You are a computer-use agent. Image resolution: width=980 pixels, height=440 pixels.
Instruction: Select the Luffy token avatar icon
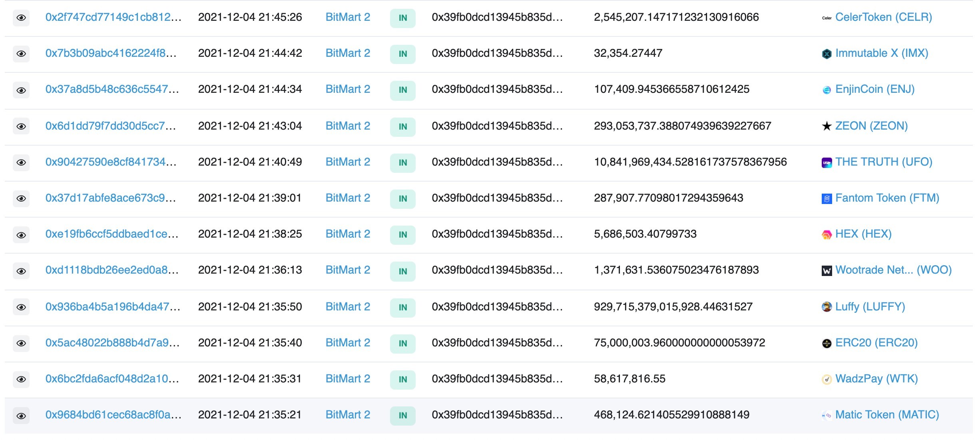(827, 307)
